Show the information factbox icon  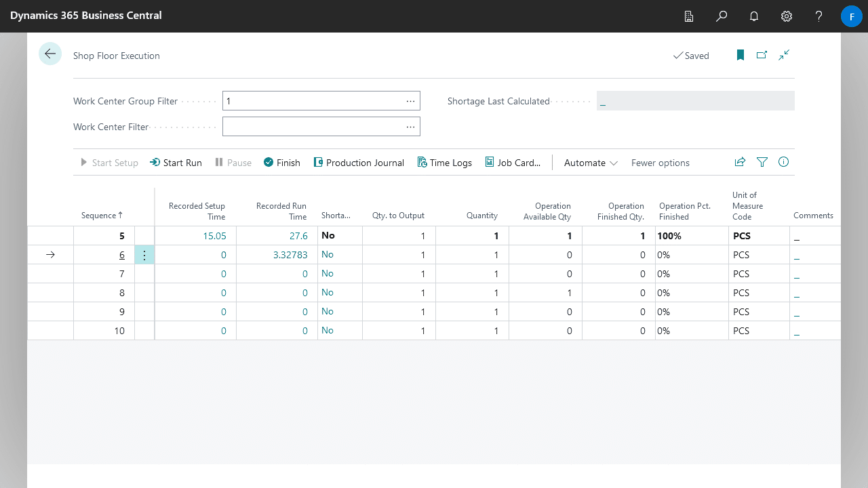(784, 162)
